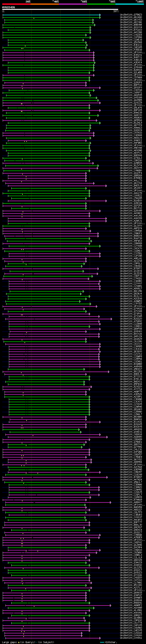Select the query name AV622426
Viewport: 146px width, 644px height.
click(8, 8)
